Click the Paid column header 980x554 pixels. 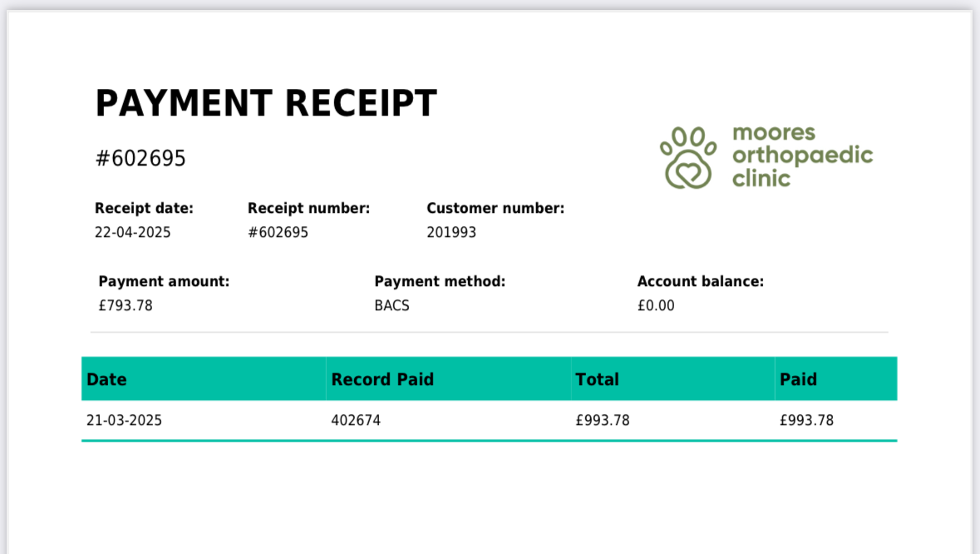click(798, 379)
